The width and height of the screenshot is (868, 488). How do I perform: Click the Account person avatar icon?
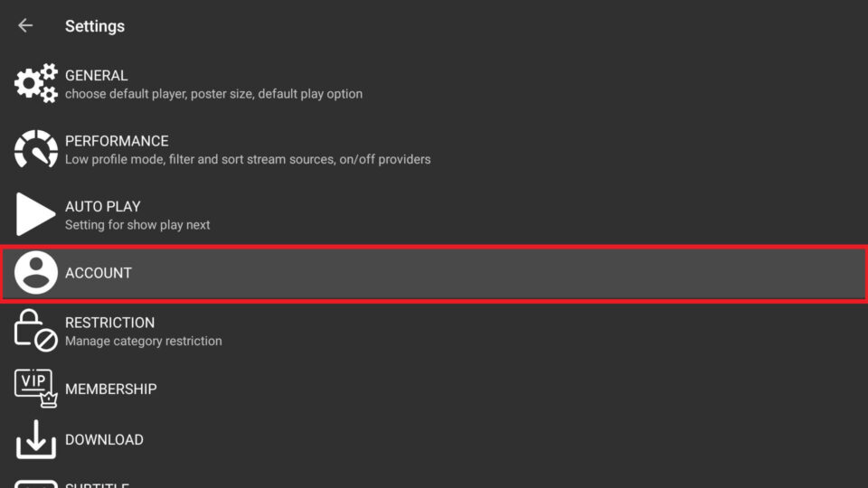coord(36,272)
